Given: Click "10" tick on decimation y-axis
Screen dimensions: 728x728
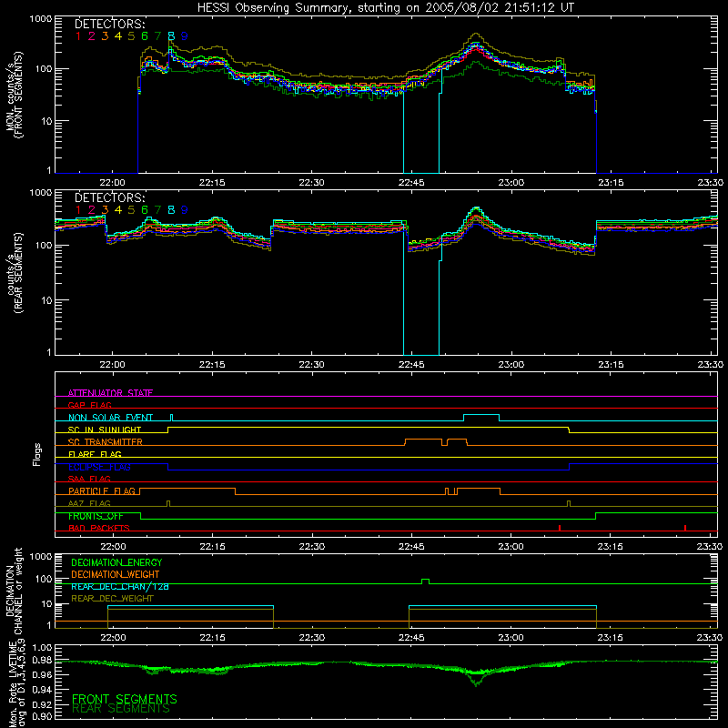Looking at the screenshot, I should click(46, 604).
